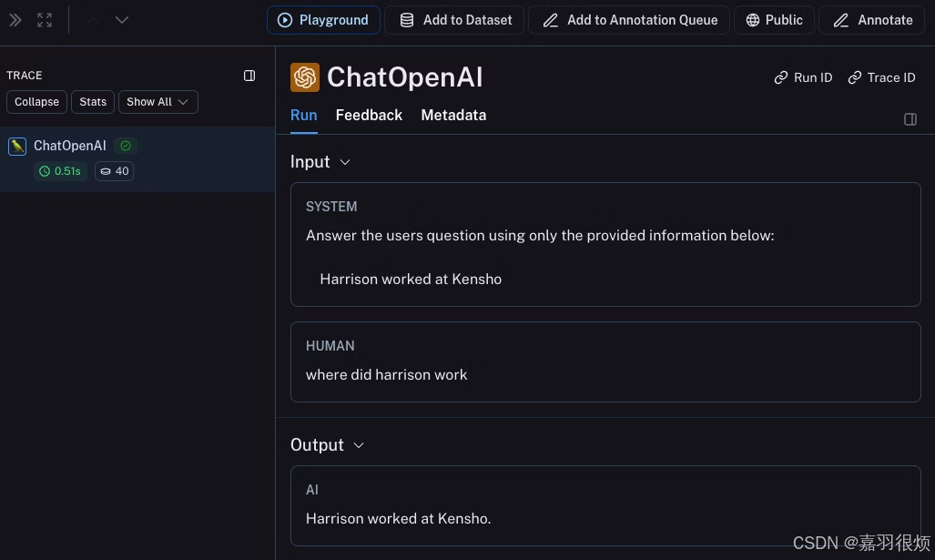The height and width of the screenshot is (560, 935).
Task: Click the Annotate button
Action: (x=872, y=20)
